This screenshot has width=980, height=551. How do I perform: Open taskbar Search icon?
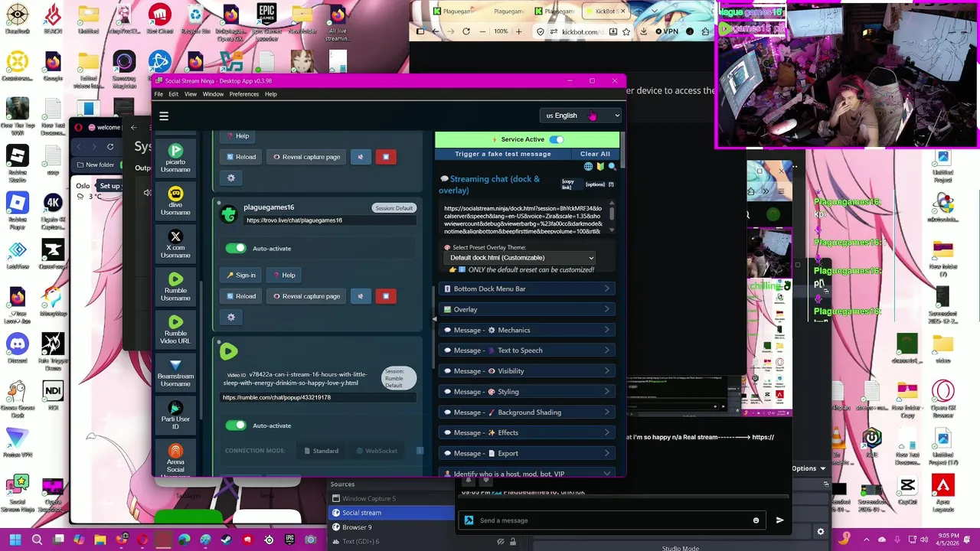click(37, 540)
